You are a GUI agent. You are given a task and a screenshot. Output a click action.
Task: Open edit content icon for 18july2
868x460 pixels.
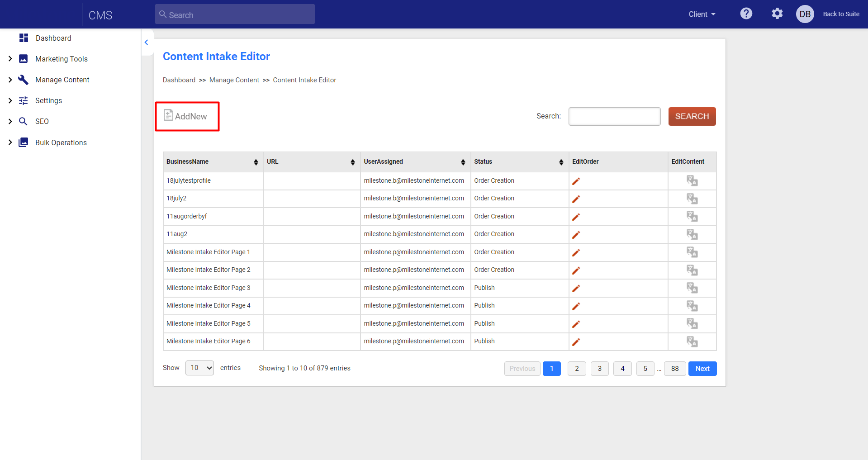[692, 199]
